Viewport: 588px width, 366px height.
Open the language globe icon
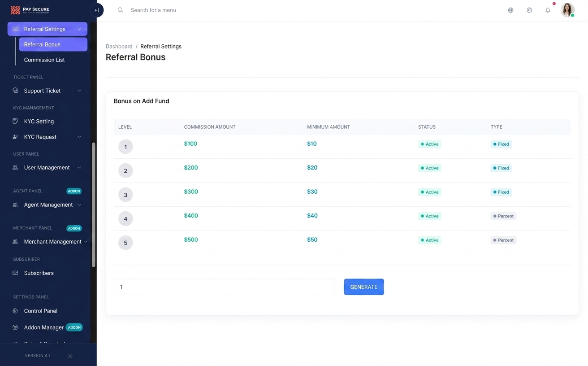(x=510, y=10)
